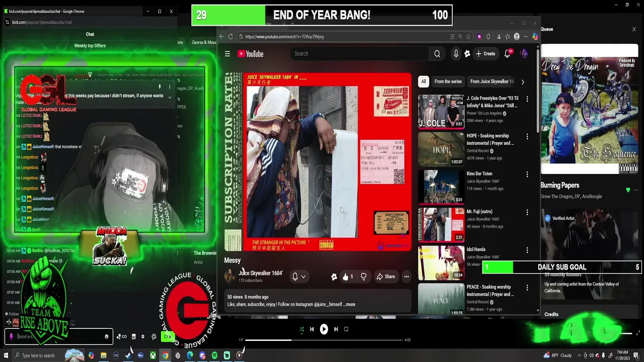Play the Burning Papers track

click(324, 329)
